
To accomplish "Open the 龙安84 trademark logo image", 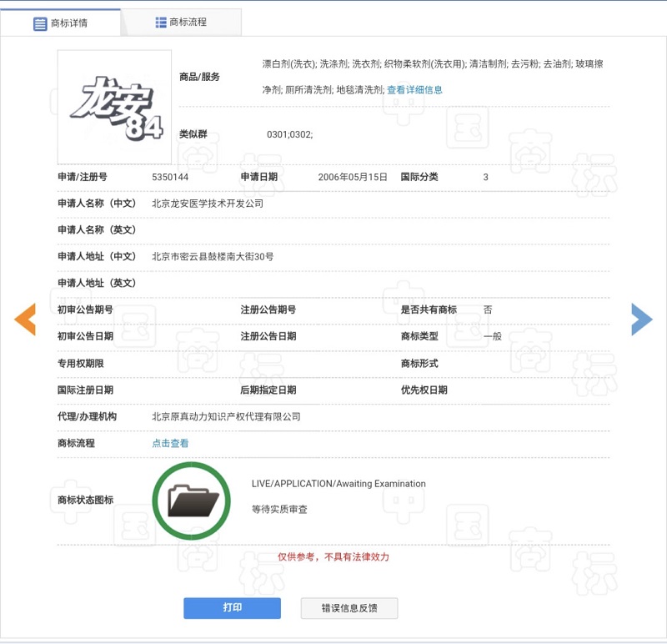I will coord(114,107).
